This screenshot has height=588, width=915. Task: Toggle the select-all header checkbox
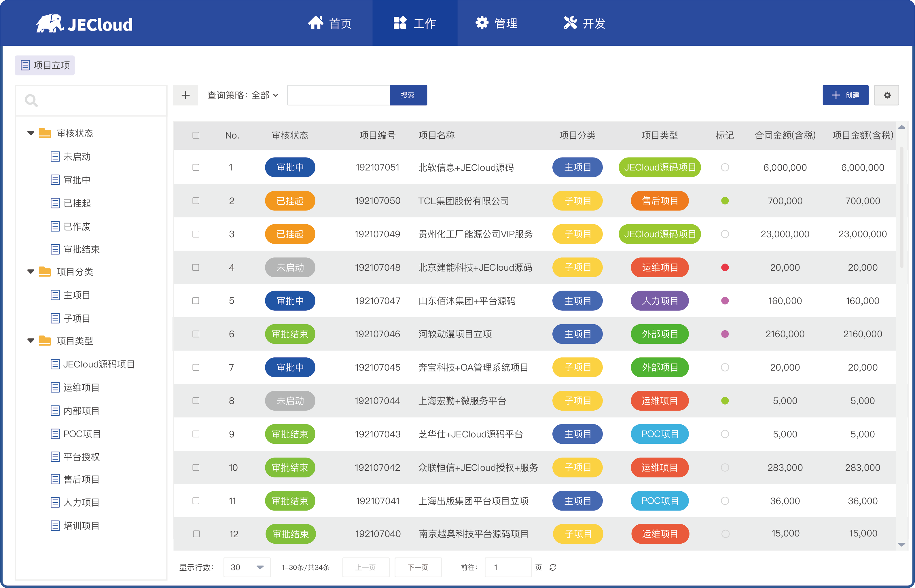(196, 135)
